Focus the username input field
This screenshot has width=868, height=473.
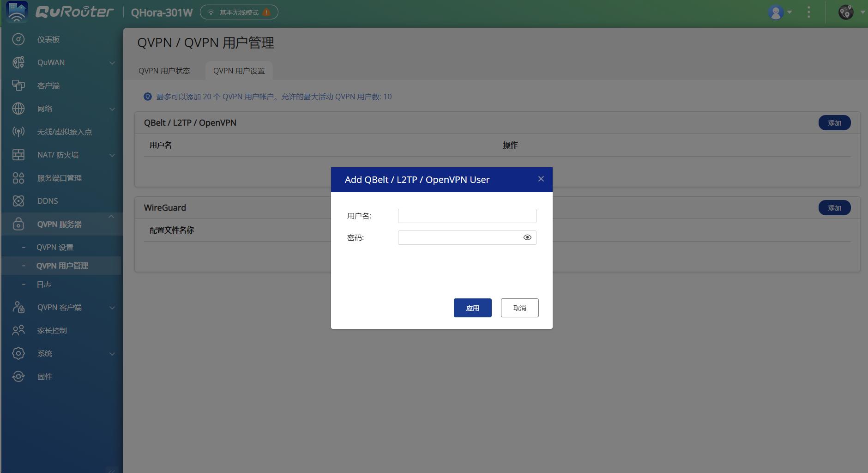click(467, 216)
